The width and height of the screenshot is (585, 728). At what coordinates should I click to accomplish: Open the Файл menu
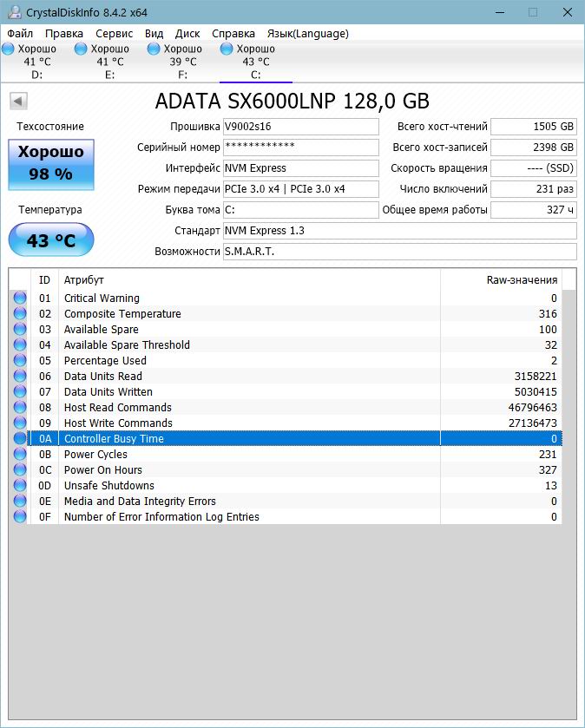[x=20, y=34]
